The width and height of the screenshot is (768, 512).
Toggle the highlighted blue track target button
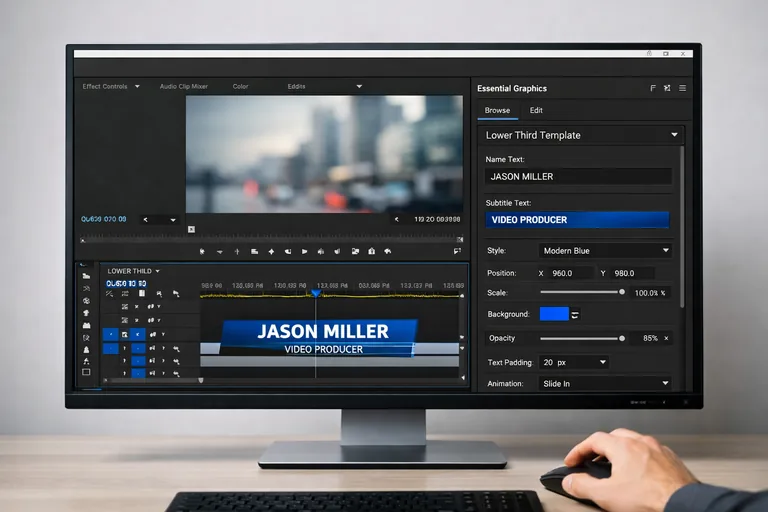(x=110, y=334)
